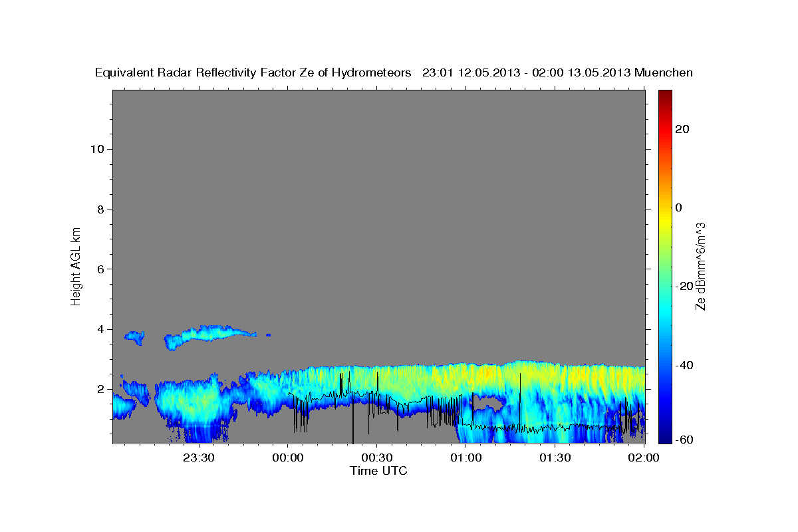The width and height of the screenshot is (798, 532).
Task: Click the 'Time UTC' axis label
Action: point(378,471)
